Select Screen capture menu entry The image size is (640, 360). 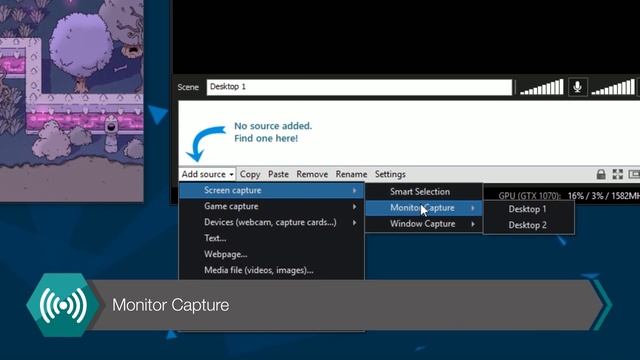[271, 190]
